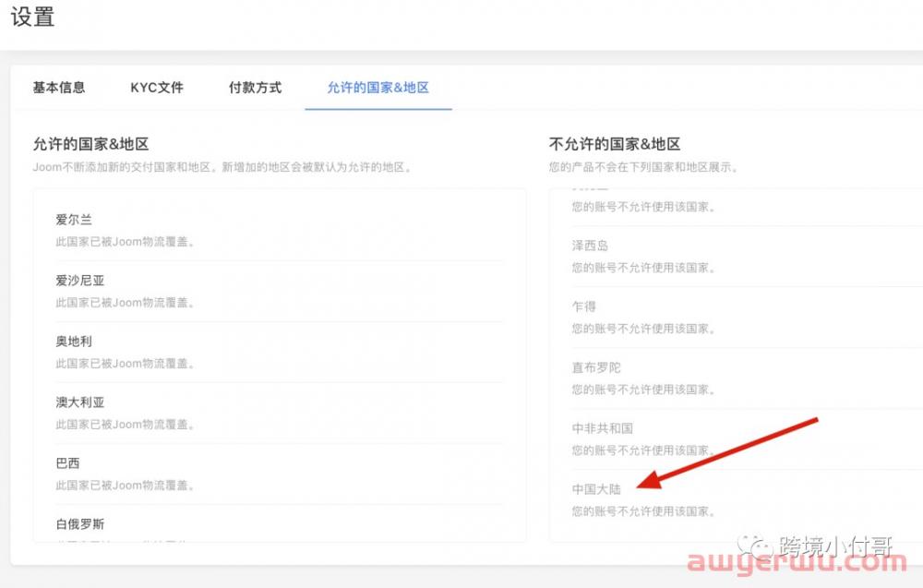The height and width of the screenshot is (588, 923).
Task: Select 爱沙尼亚 in the allowed list
Action: click(x=80, y=281)
